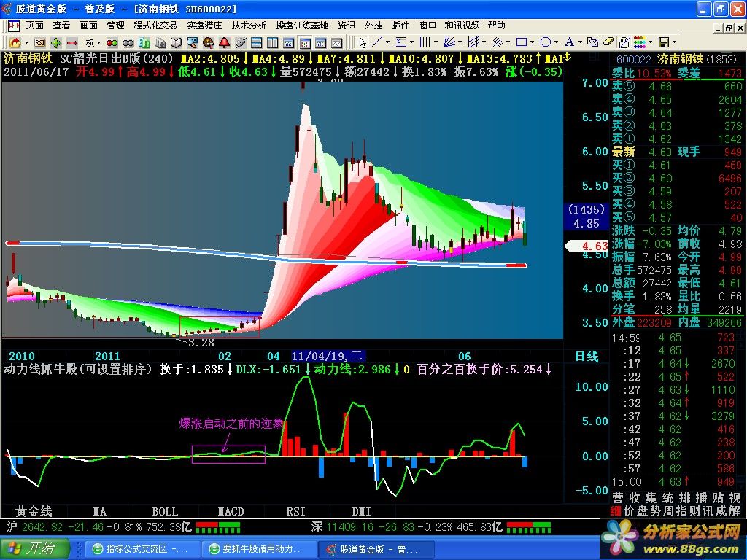747x560 pixels.
Task: Click the red return-arrow icon in toolbar
Action: [15, 43]
